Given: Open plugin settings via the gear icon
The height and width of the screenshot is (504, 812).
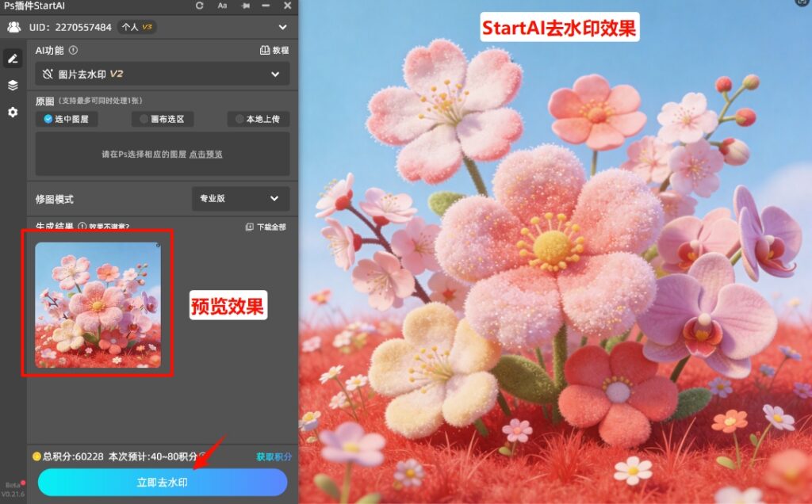Looking at the screenshot, I should point(11,113).
